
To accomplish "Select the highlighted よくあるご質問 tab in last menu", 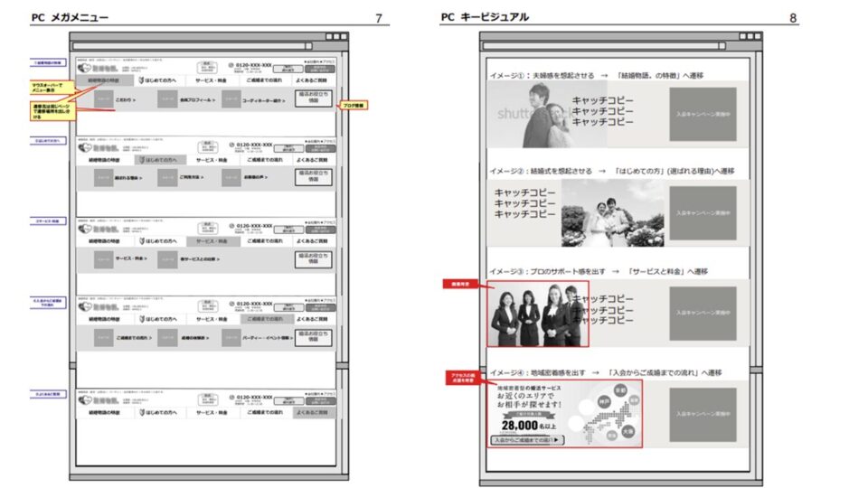I will tap(312, 412).
